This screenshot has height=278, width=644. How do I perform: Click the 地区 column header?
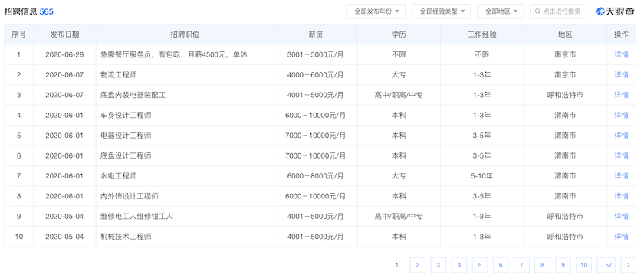(565, 34)
